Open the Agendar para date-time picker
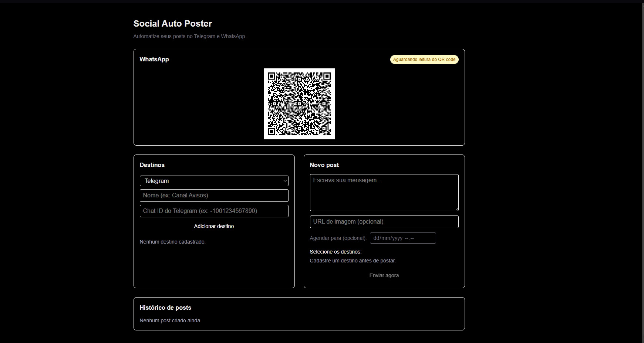The image size is (644, 343). coord(403,238)
